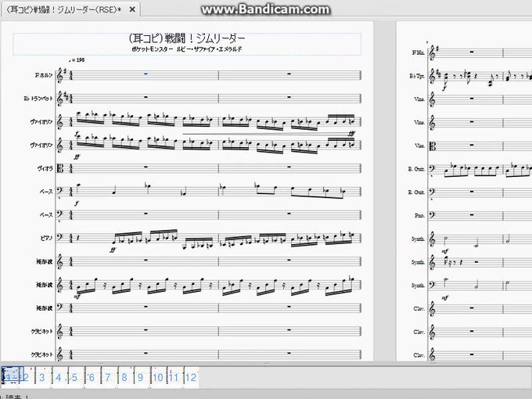Jump to page 3 in the navigator
The height and width of the screenshot is (399, 532).
[x=41, y=377]
